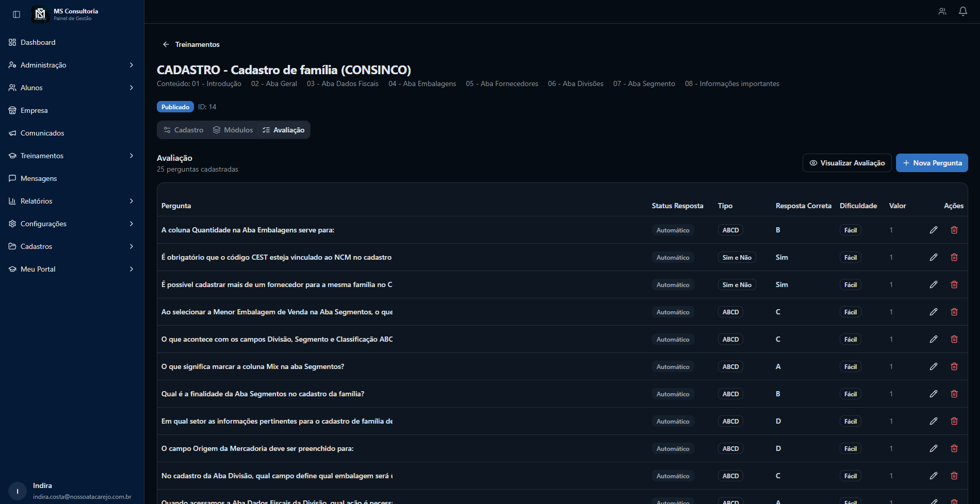
Task: Add a Nova Pergunta
Action: click(932, 163)
